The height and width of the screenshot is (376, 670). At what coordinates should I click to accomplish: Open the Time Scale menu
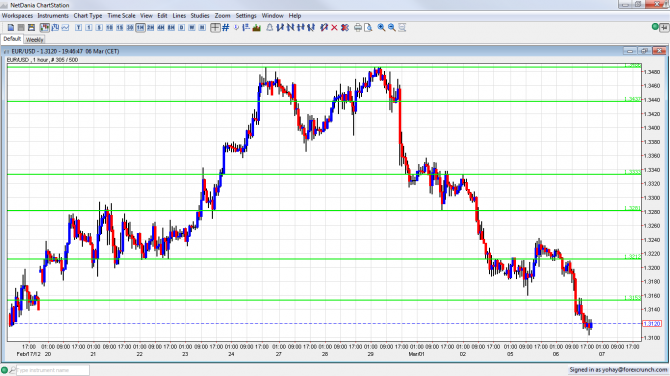[121, 16]
